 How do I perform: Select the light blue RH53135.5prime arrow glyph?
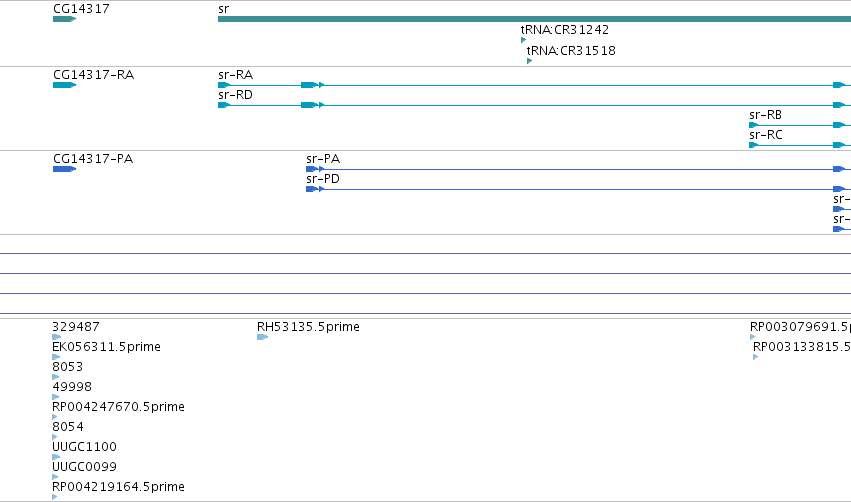click(x=263, y=337)
